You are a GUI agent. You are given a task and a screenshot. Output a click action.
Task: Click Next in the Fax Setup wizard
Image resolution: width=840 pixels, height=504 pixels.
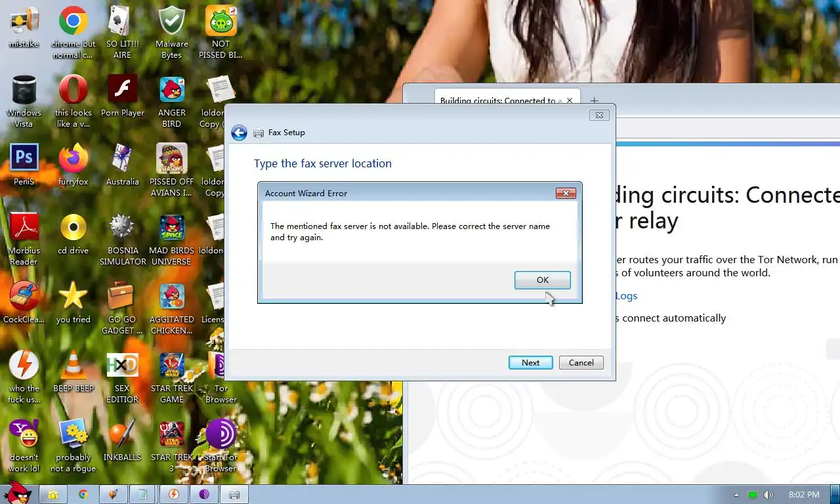tap(530, 363)
